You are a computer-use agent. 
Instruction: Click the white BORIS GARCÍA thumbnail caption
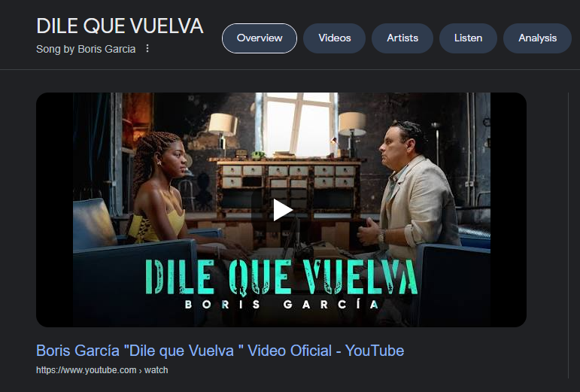[x=282, y=305]
